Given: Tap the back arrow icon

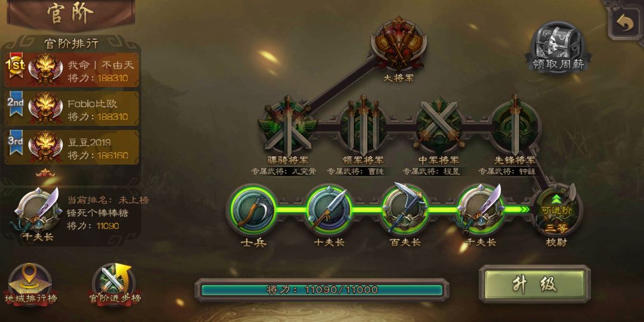Looking at the screenshot, I should [625, 24].
